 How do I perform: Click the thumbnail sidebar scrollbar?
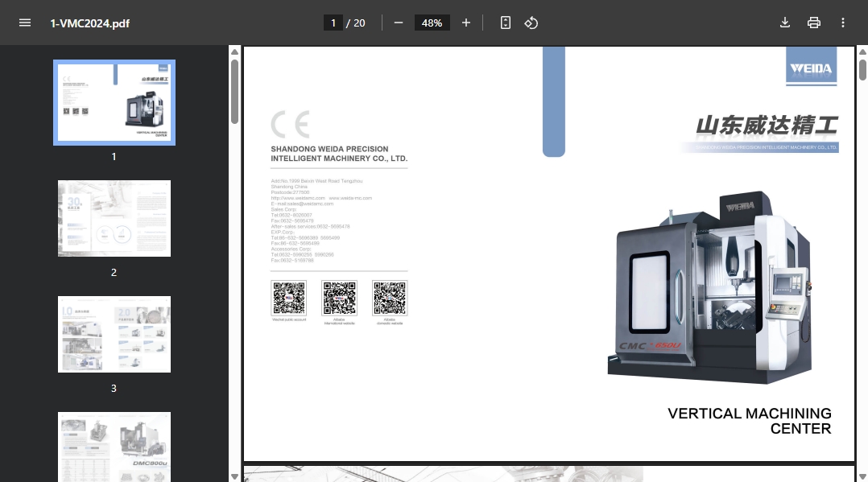coord(234,91)
